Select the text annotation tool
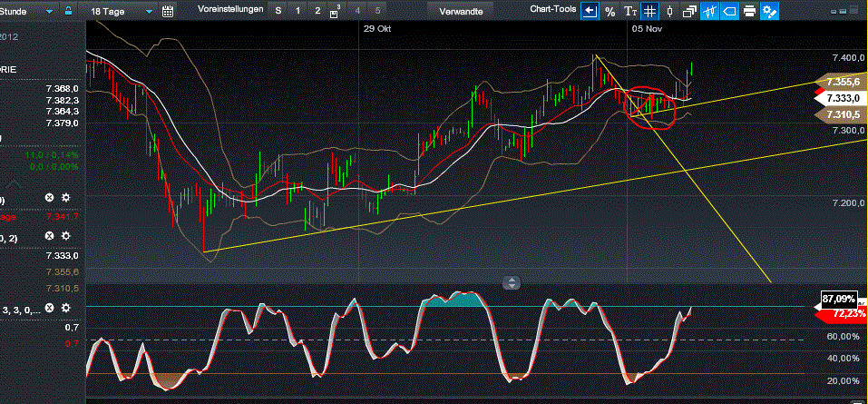The height and width of the screenshot is (404, 868). 629,12
